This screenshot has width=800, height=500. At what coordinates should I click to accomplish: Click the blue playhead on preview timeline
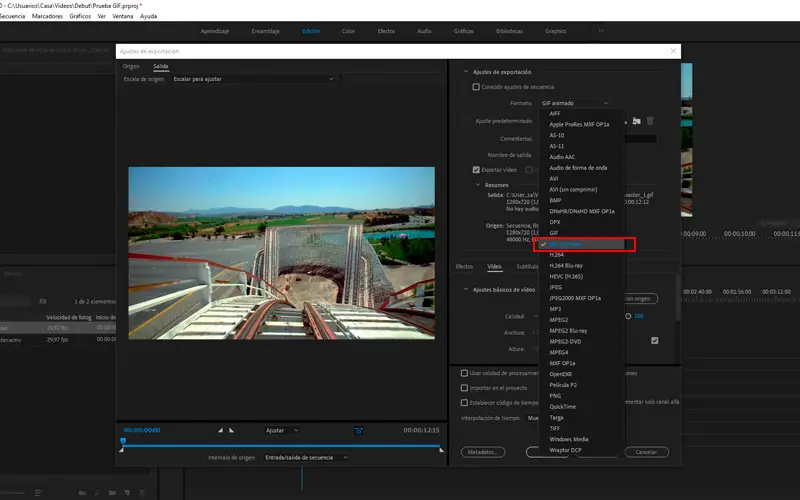point(123,441)
